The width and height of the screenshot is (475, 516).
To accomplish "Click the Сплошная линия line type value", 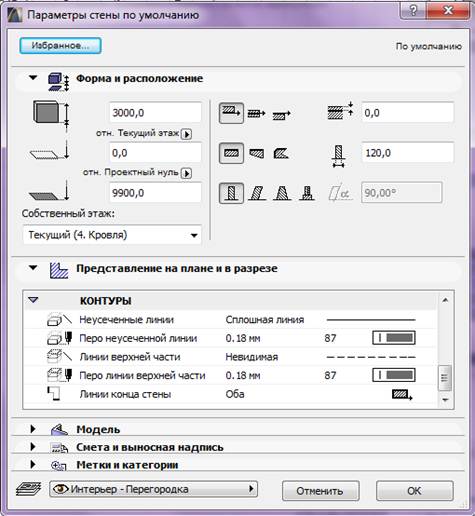I will pyautogui.click(x=265, y=320).
